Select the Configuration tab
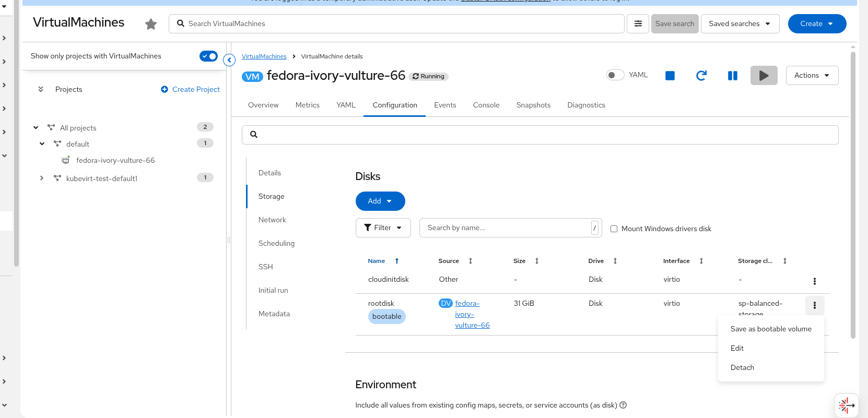 pos(395,105)
